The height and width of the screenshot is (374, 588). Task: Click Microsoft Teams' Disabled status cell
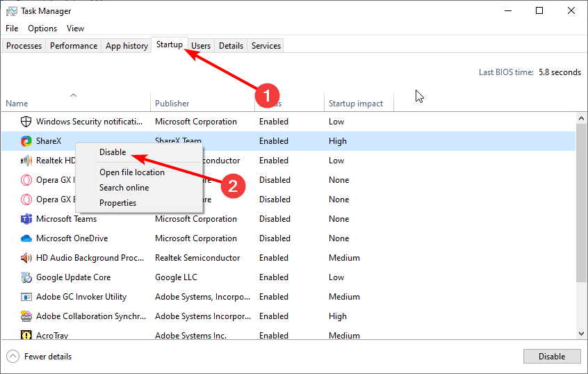[275, 219]
